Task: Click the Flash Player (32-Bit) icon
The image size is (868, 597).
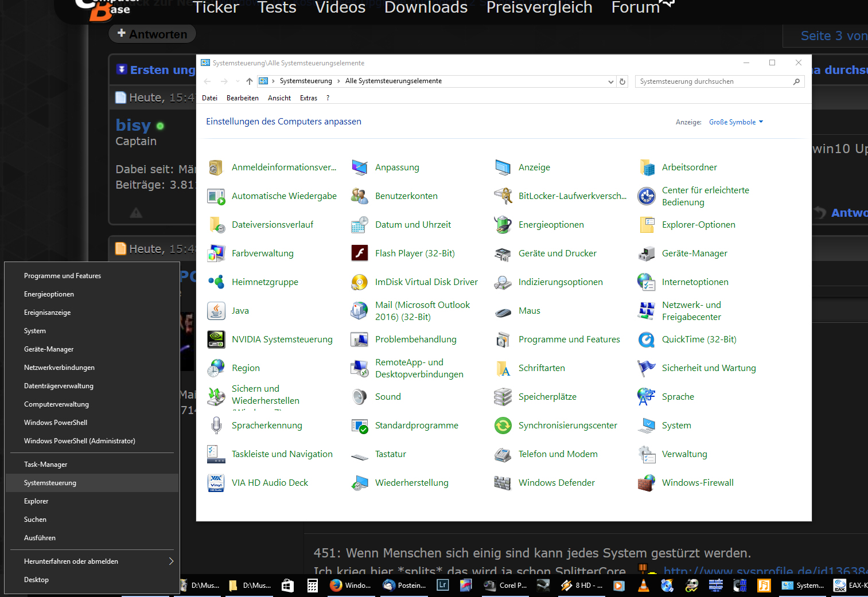Action: (x=360, y=253)
